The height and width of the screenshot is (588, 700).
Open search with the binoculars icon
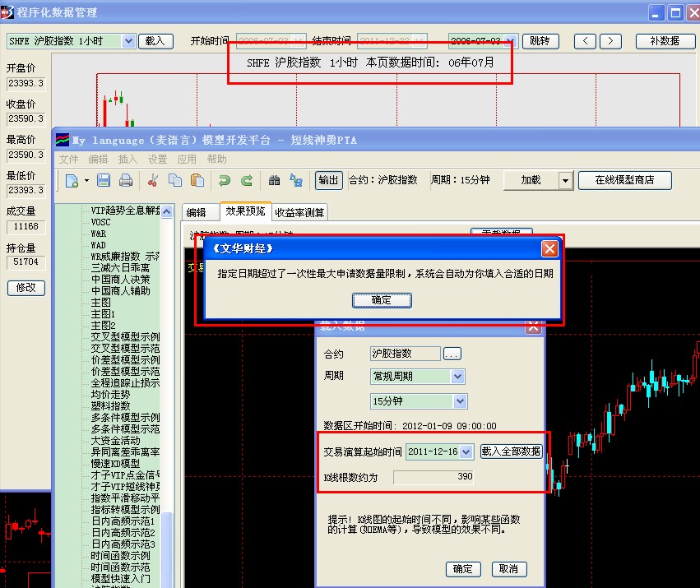click(276, 181)
